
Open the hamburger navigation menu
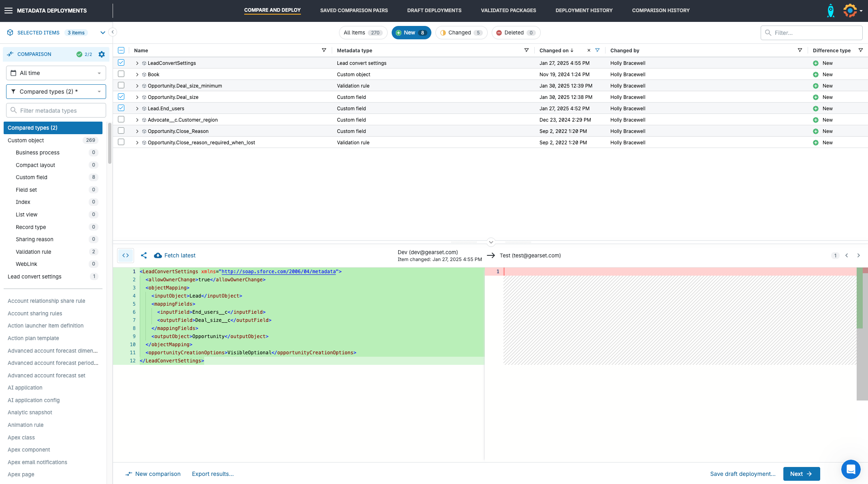(9, 11)
